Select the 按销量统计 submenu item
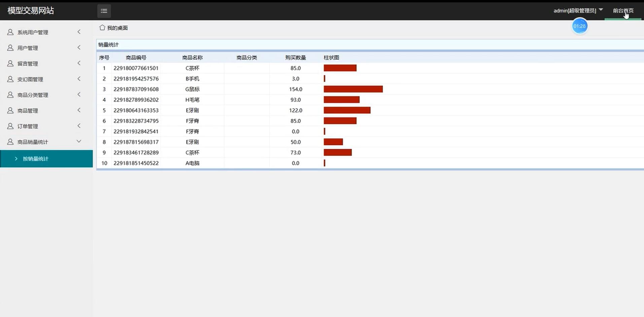This screenshot has width=644, height=317. (x=46, y=158)
